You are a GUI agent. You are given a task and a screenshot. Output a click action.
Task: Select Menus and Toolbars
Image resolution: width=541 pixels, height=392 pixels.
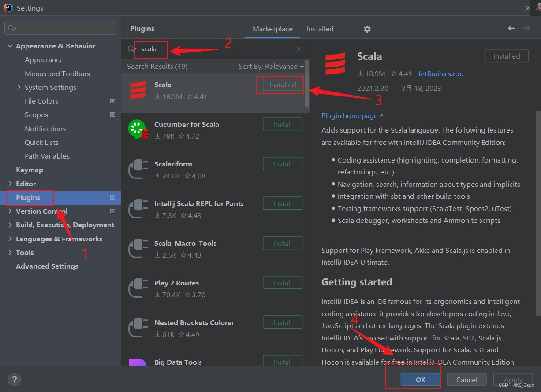(57, 74)
